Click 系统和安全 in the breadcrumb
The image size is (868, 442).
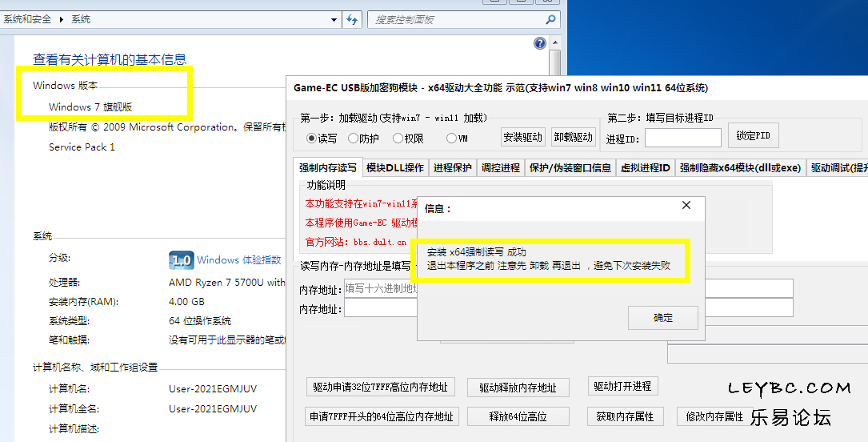click(x=27, y=19)
